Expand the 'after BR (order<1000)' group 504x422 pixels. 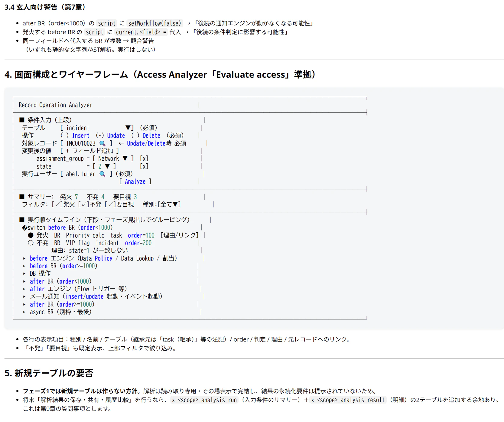point(24,281)
